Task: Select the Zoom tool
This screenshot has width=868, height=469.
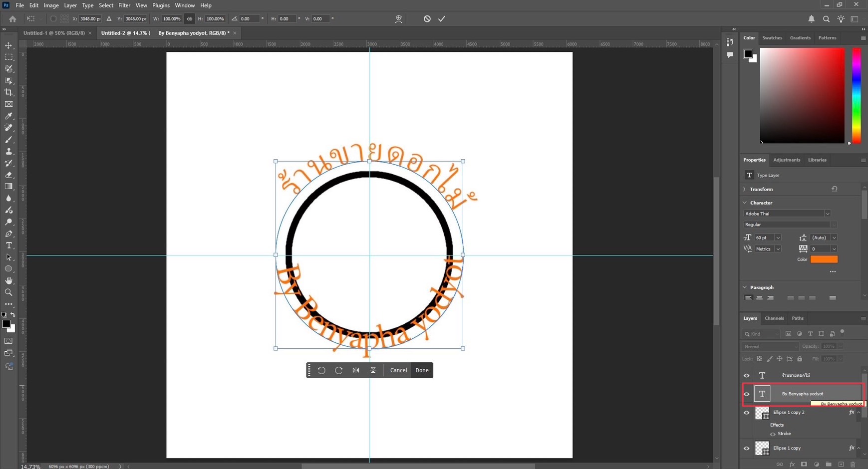Action: [8, 292]
